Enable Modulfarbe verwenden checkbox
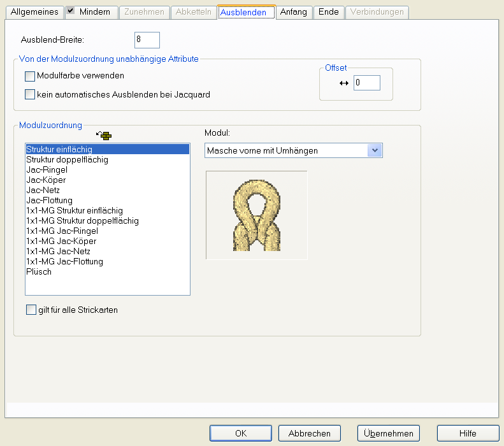Viewport: 504px width, 446px height. click(x=29, y=76)
